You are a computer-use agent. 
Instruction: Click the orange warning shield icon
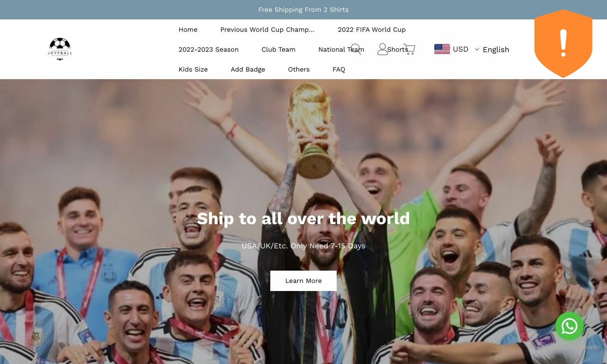coord(563,43)
